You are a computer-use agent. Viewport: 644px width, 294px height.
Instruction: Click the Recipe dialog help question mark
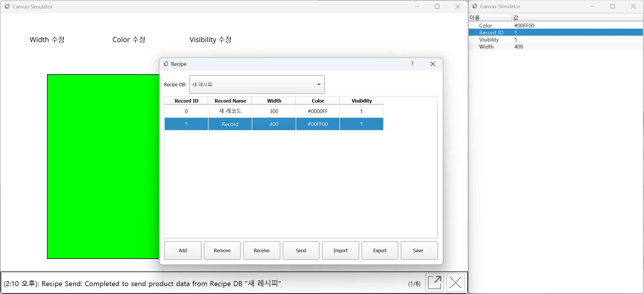pyautogui.click(x=412, y=64)
